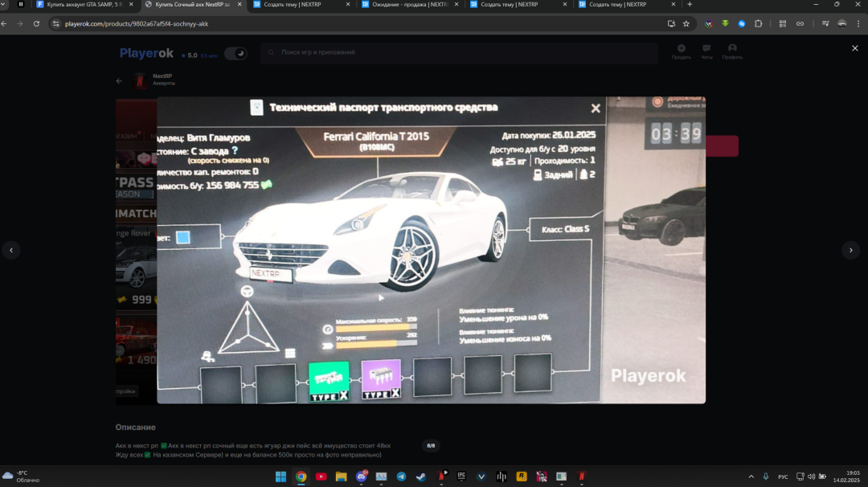Open Steam from the taskbar
Viewport: 868px width, 487px height.
click(x=421, y=476)
